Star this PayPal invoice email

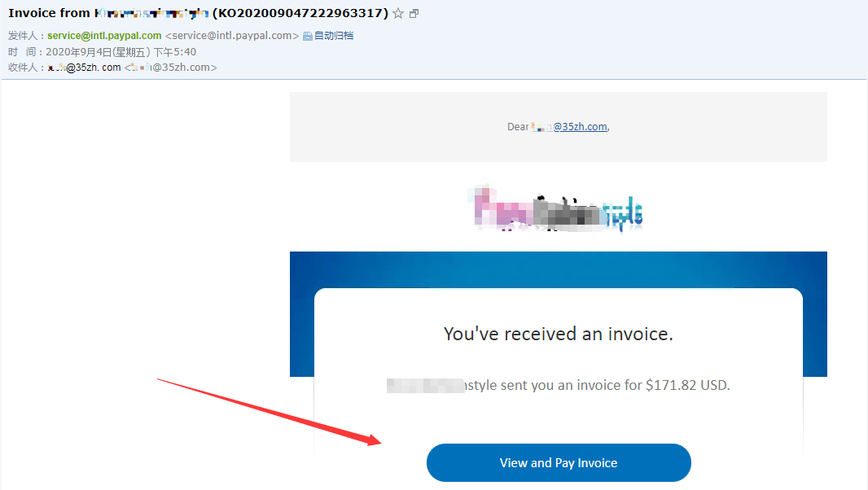[x=398, y=13]
